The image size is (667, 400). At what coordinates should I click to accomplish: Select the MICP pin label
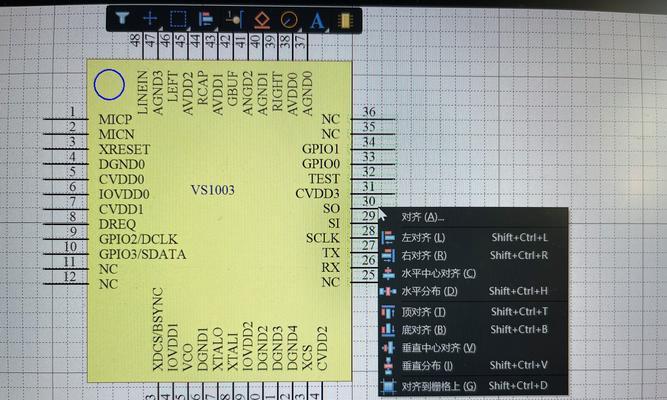tap(115, 120)
